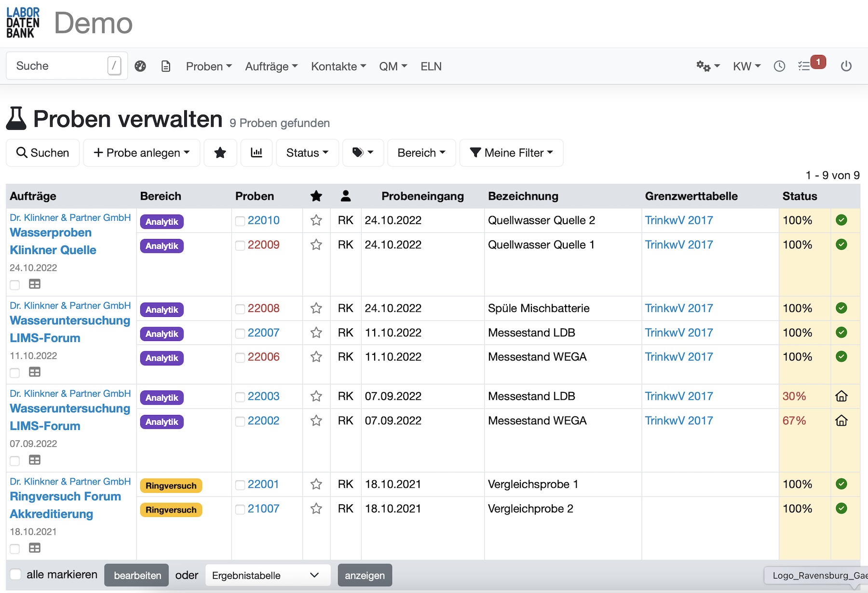
Task: Open table view for Wasserproben Klinkner Quelle
Action: point(35,284)
